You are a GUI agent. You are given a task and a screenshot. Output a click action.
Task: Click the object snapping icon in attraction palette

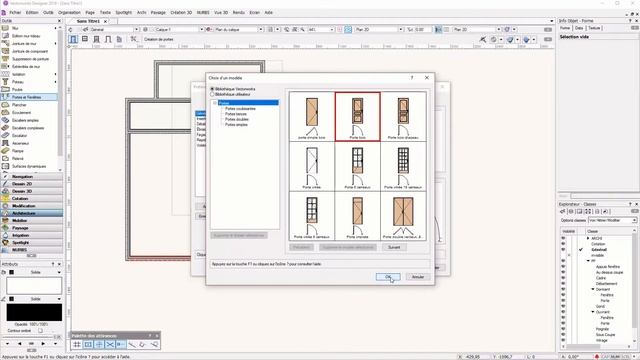[88, 345]
